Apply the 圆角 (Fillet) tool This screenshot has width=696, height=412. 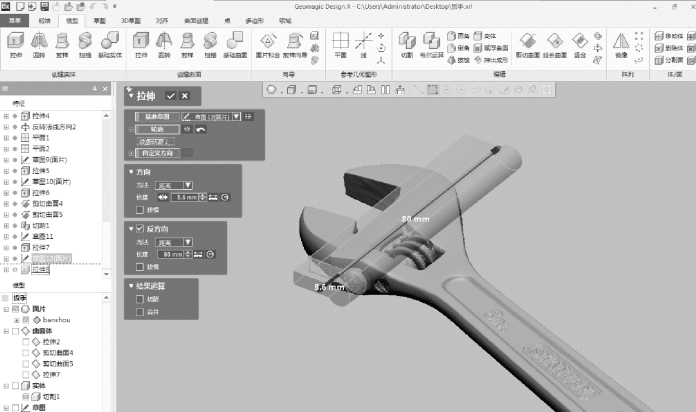[458, 36]
